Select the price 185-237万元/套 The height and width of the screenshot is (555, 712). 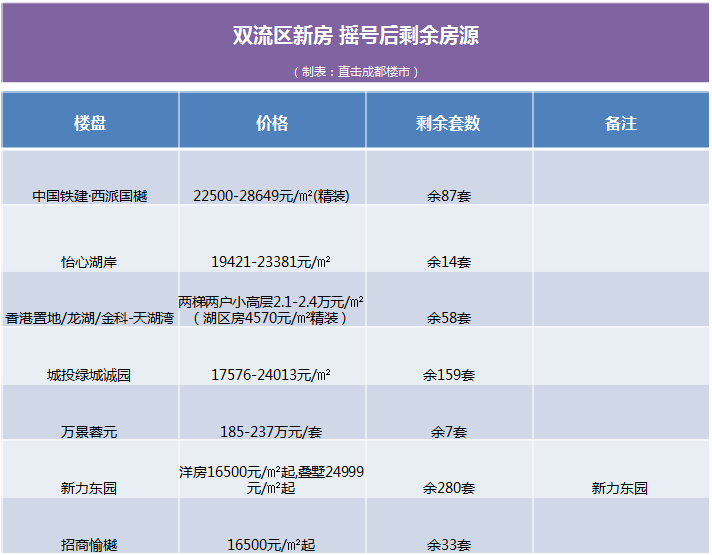click(x=272, y=432)
